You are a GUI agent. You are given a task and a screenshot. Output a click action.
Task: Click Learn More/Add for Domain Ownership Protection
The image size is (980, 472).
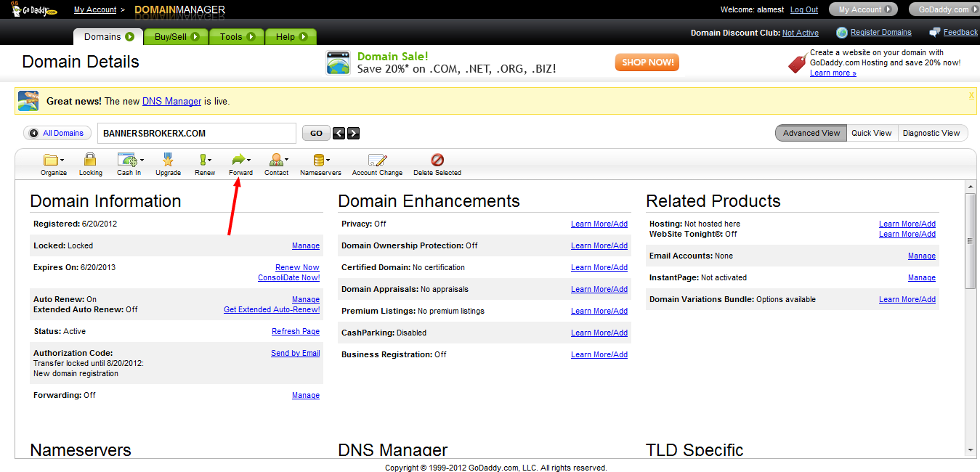[x=599, y=245]
